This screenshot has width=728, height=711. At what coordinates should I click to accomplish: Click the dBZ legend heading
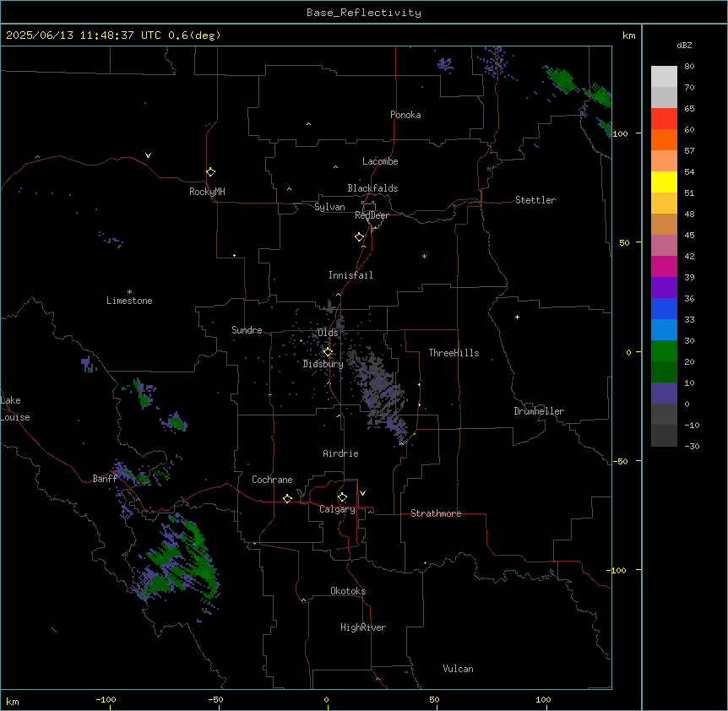(684, 45)
